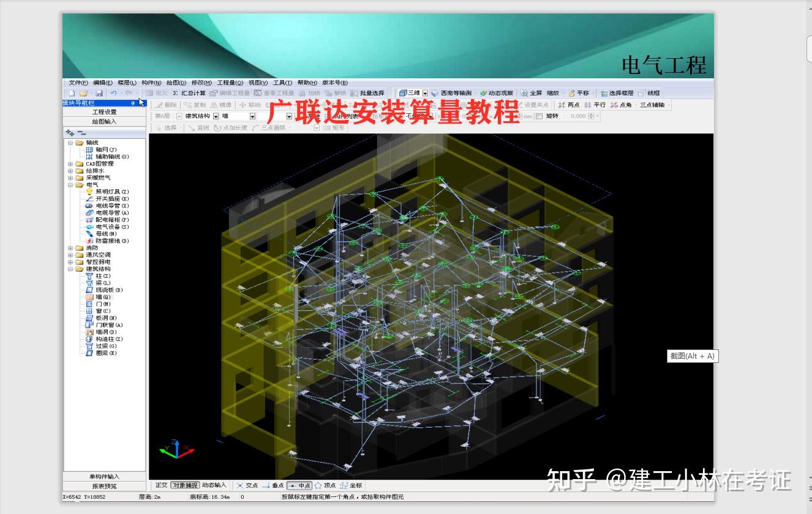Click 动态观察 dynamic orbit tool
This screenshot has height=514, width=812.
coord(497,93)
